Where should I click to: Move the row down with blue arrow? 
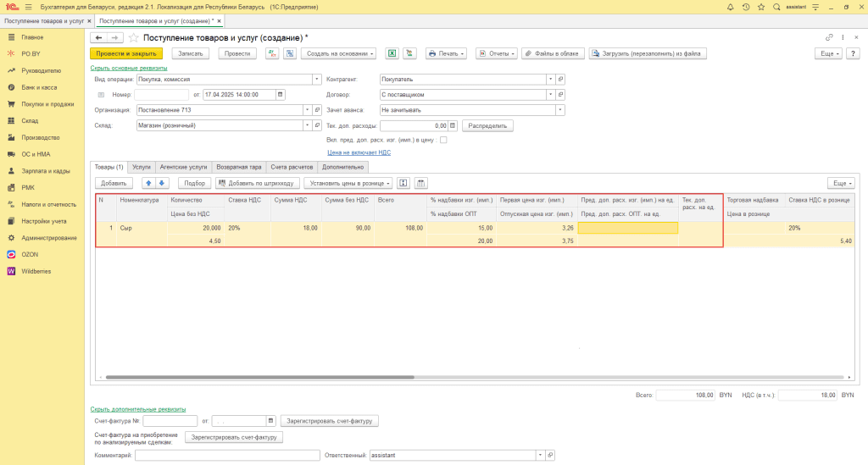click(x=162, y=183)
